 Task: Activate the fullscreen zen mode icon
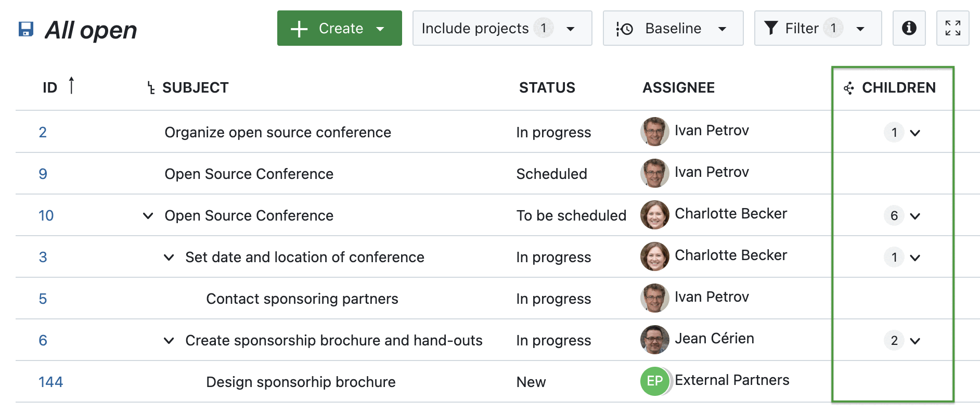(952, 28)
